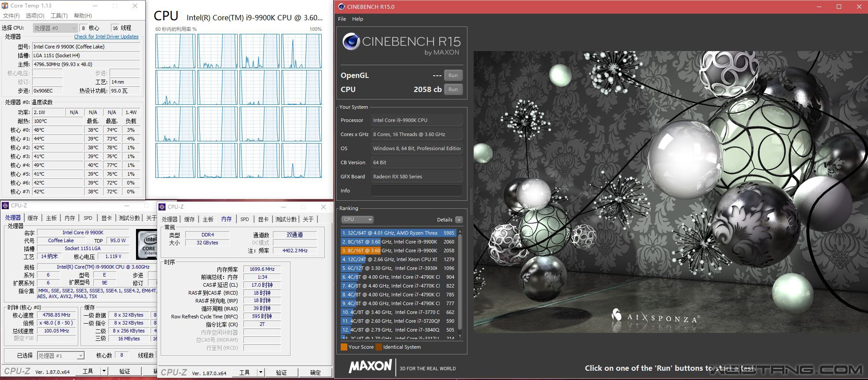Expand the 工具 arrow in right CPU-Z window
Image resolution: width=868 pixels, height=380 pixels.
(x=261, y=373)
